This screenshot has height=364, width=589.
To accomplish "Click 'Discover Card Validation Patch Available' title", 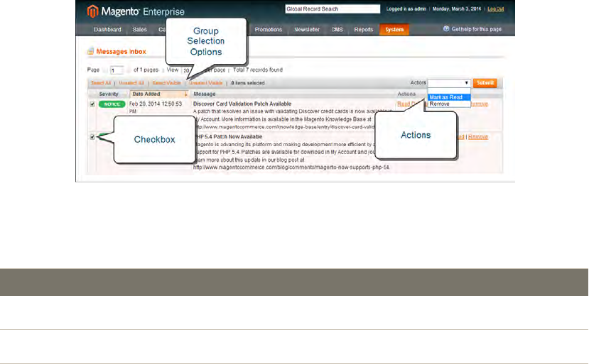I will (242, 104).
